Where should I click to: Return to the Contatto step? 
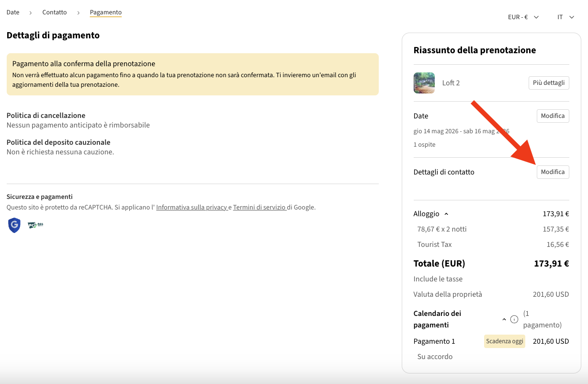click(x=55, y=12)
